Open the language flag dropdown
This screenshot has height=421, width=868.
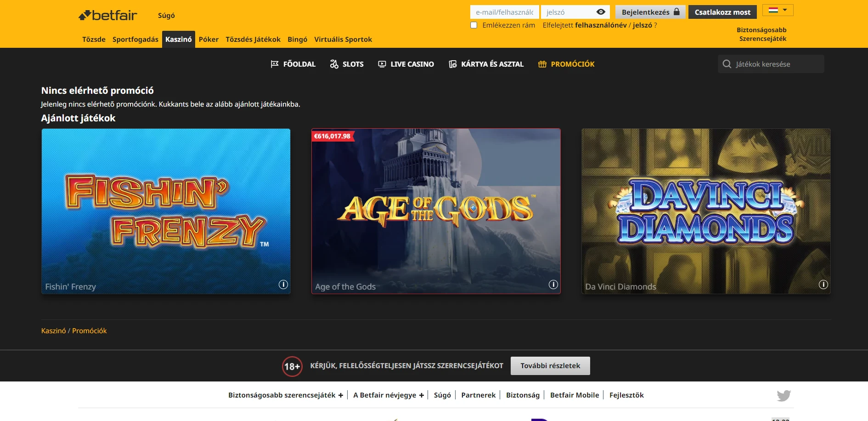coord(778,10)
